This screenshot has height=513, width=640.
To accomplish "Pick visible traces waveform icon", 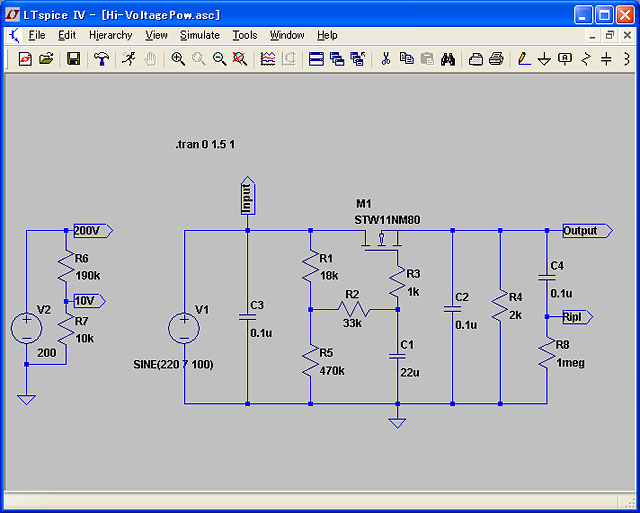I will (x=268, y=60).
